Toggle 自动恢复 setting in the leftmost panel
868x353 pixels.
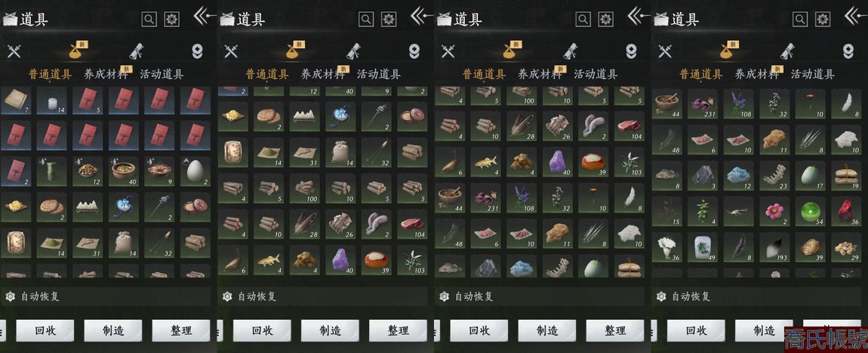click(x=32, y=296)
